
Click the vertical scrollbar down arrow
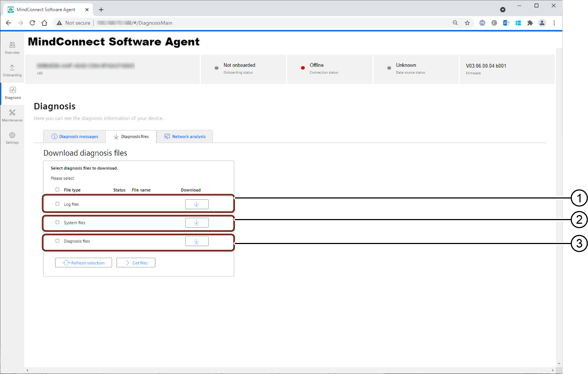(559, 364)
